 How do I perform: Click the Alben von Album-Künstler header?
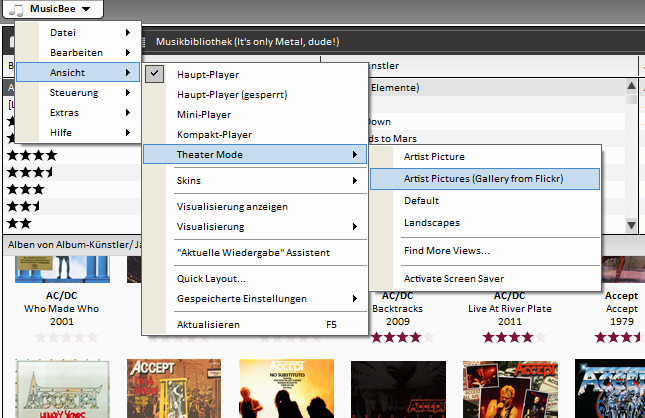74,245
